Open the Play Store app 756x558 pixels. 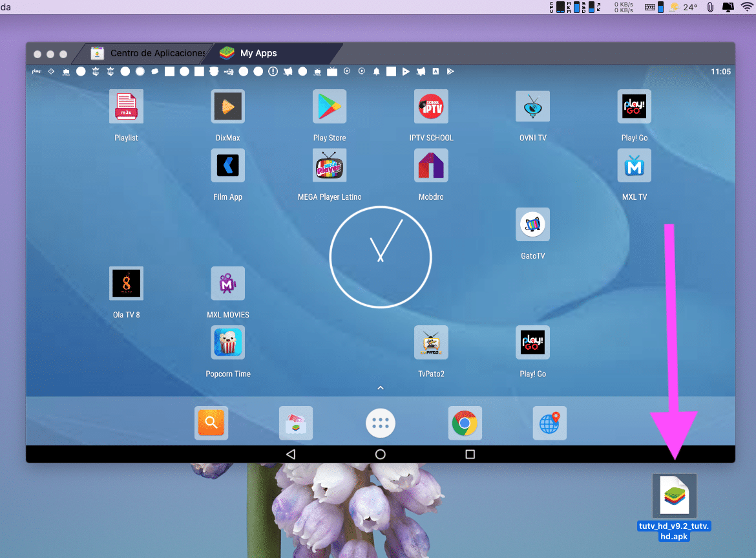click(330, 106)
